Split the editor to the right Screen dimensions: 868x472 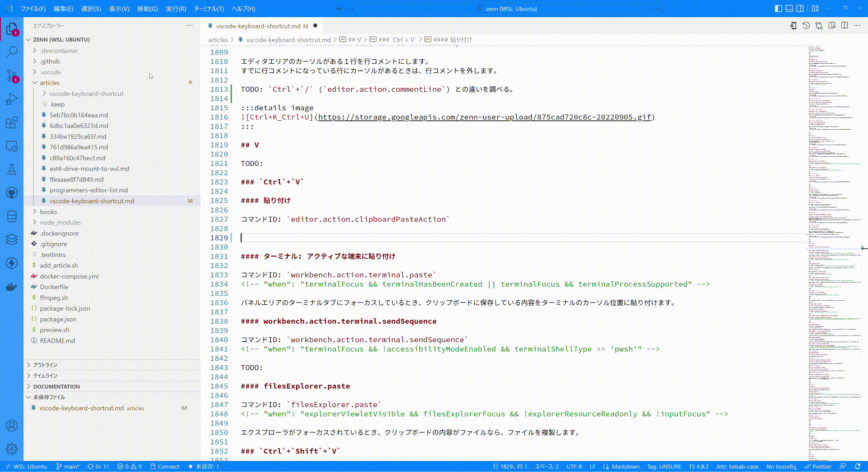pos(844,26)
